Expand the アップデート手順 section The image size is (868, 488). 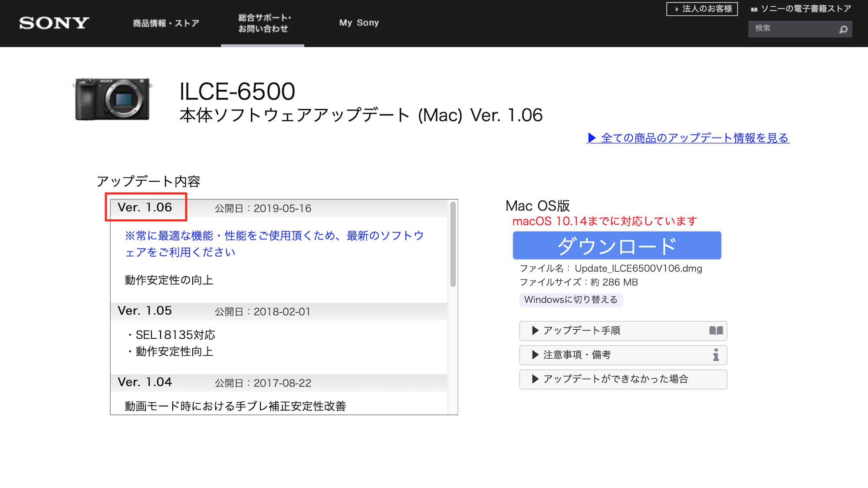[x=582, y=331]
